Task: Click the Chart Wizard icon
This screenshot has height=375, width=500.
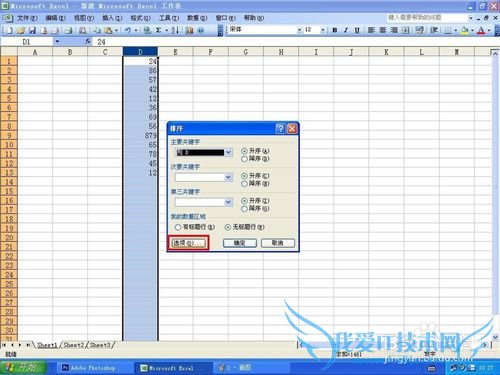Action: (189, 30)
